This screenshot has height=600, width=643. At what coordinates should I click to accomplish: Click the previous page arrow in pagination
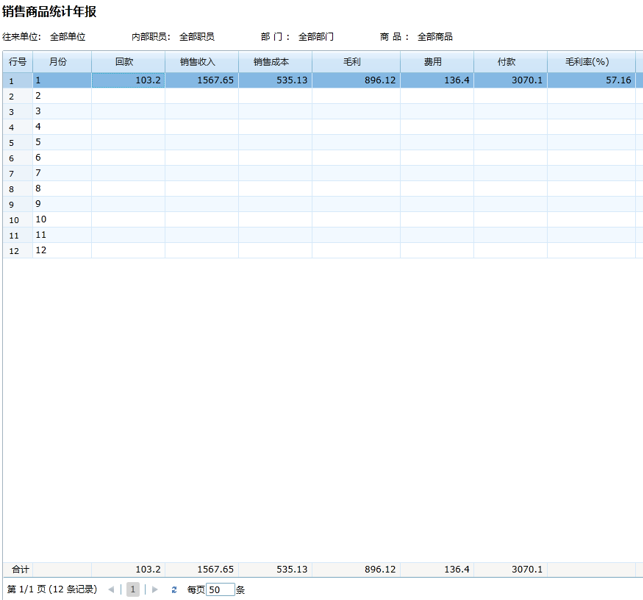(111, 590)
